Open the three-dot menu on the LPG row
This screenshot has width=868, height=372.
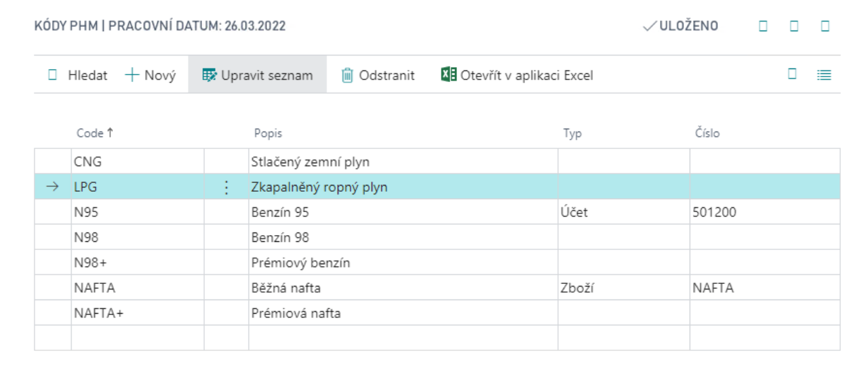pos(226,187)
